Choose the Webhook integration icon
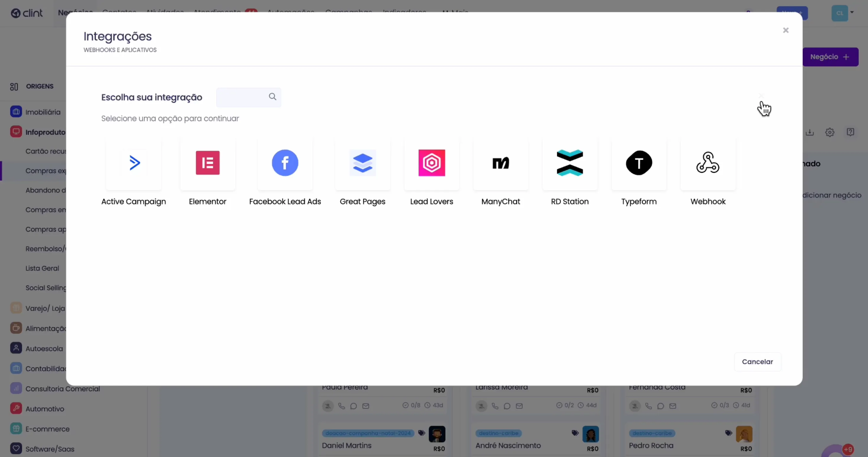 click(x=708, y=163)
